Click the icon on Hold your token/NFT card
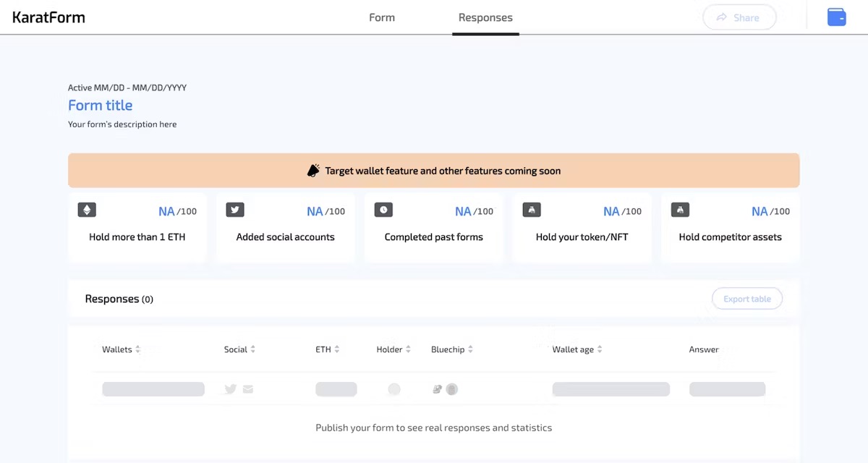Screen dimensions: 868x463 tap(532, 210)
